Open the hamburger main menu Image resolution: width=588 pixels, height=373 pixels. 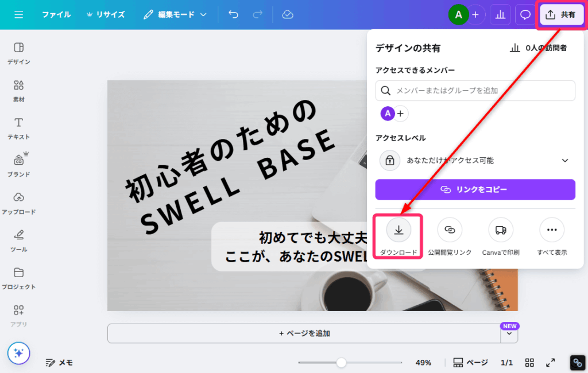[x=19, y=14]
